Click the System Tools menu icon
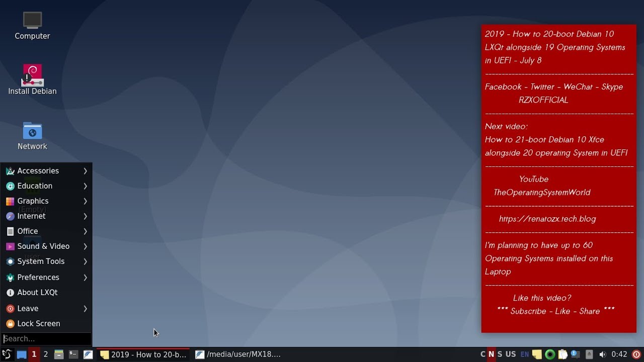This screenshot has width=644, height=362. click(10, 261)
